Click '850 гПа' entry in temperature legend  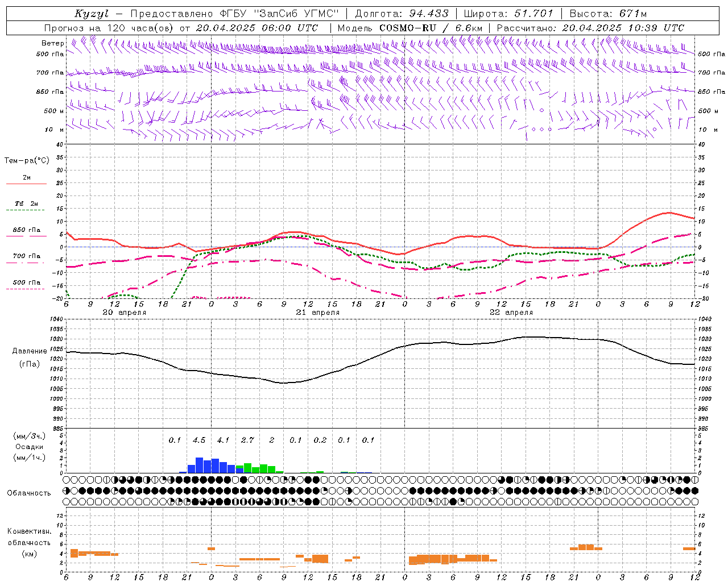27,230
